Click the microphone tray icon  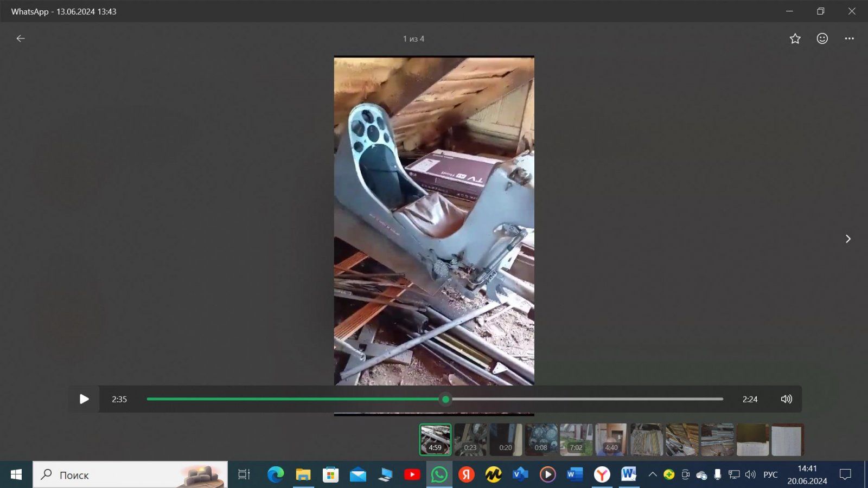coord(717,474)
